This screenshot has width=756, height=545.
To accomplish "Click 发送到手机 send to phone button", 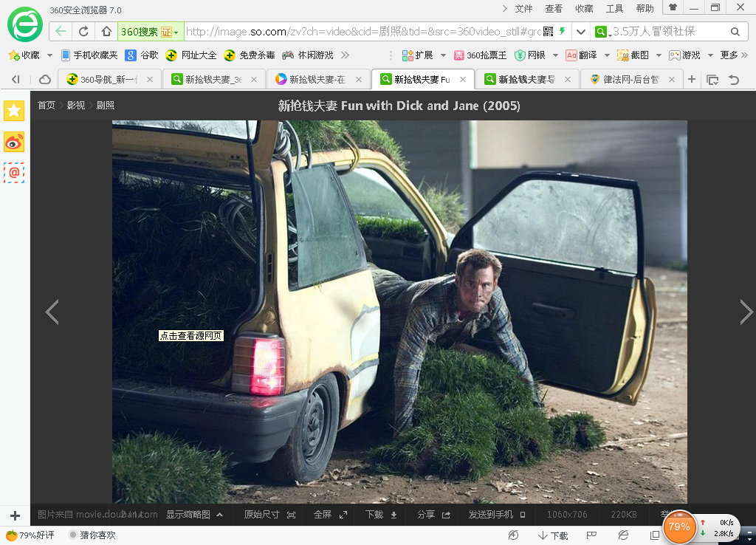I will [497, 515].
